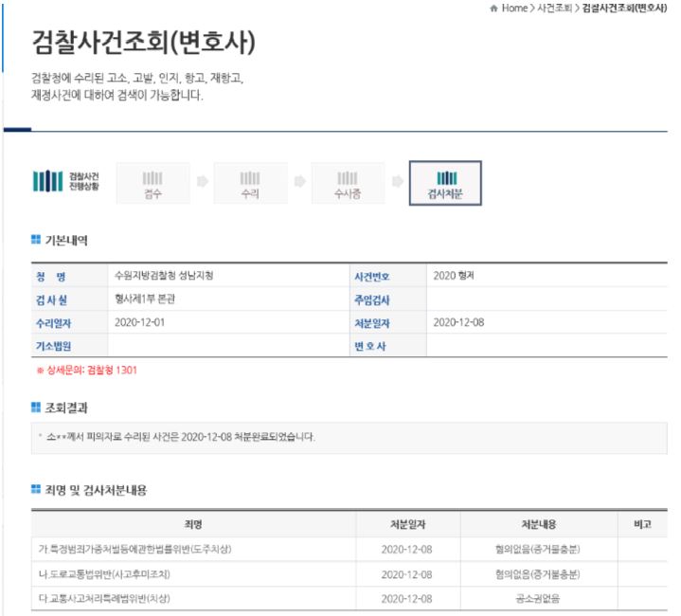Viewport: 681px width, 616px height.
Task: Click the blue square icon beside 조회결과
Action: [x=36, y=408]
